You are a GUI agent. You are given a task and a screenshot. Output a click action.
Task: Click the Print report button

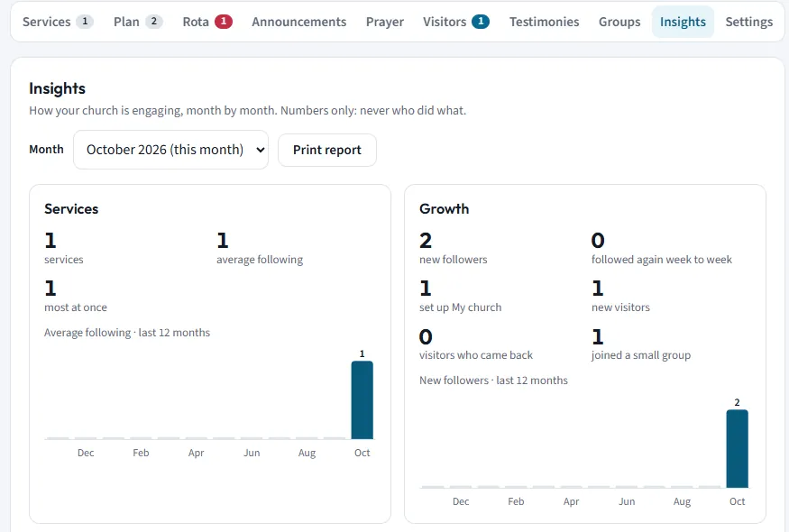(x=327, y=150)
